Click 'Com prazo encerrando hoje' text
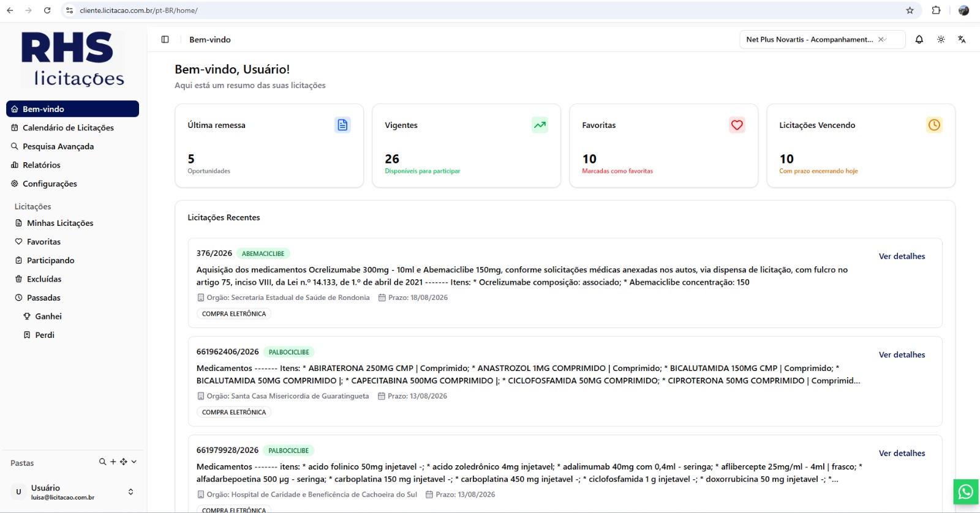The width and height of the screenshot is (980, 513). [818, 171]
